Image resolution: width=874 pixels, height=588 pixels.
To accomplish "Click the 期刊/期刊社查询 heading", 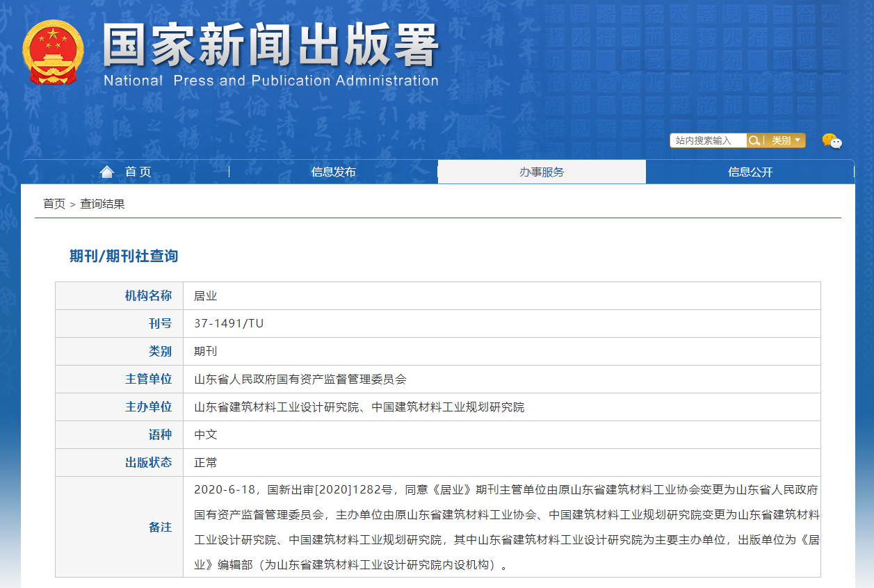I will coord(124,256).
